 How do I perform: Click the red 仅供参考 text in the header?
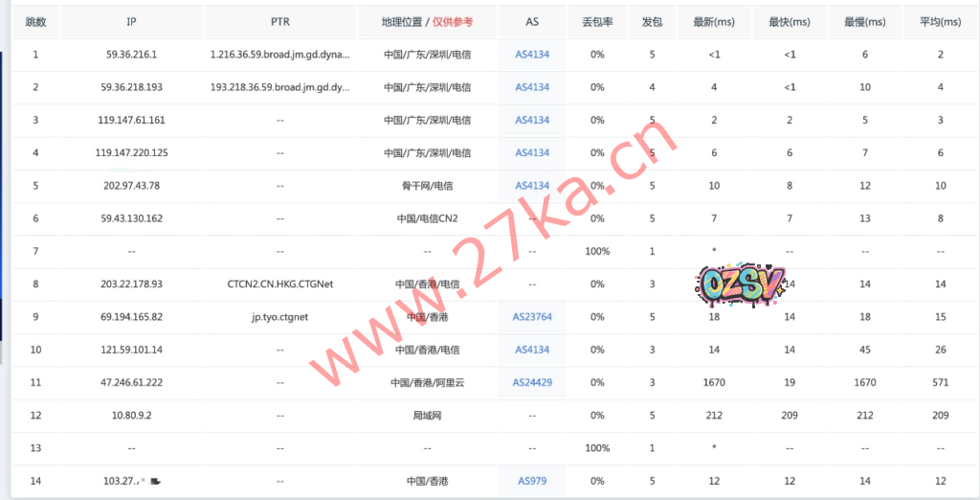[x=452, y=22]
